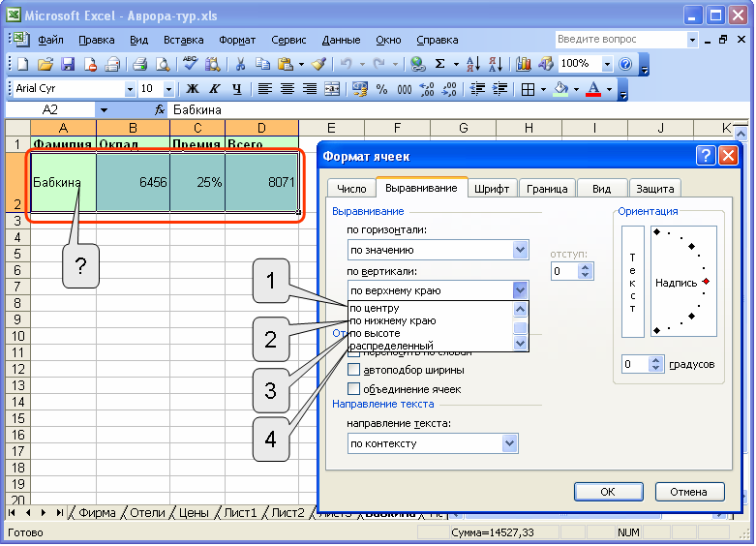Viewport: 756px width, 546px height.
Task: Open the font name Arial Cyr dropdown
Action: [x=129, y=89]
